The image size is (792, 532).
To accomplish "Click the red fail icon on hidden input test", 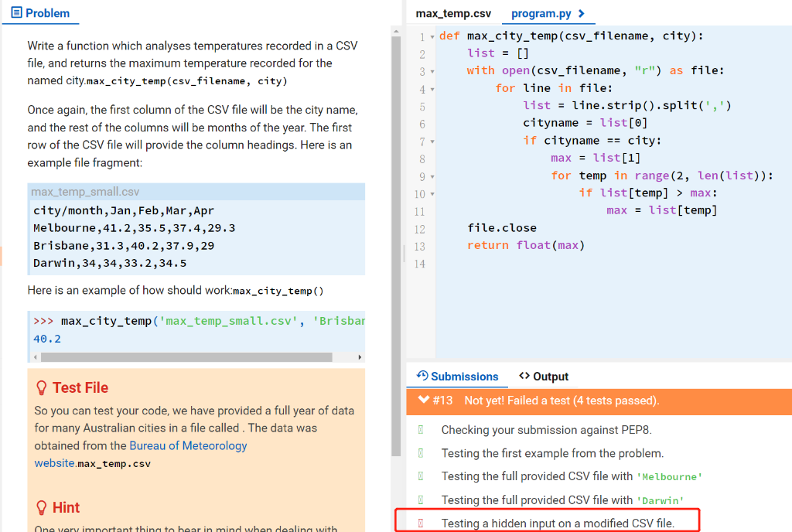I will point(422,523).
